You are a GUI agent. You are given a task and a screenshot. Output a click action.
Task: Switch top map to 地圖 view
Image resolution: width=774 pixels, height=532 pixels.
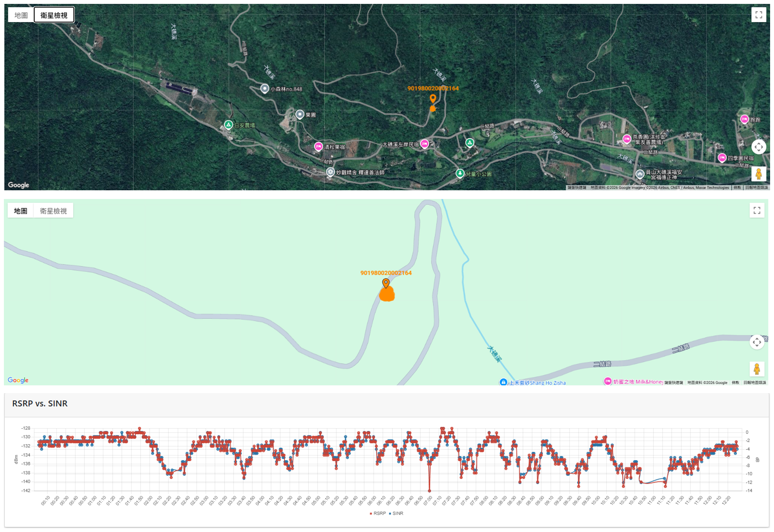point(21,15)
